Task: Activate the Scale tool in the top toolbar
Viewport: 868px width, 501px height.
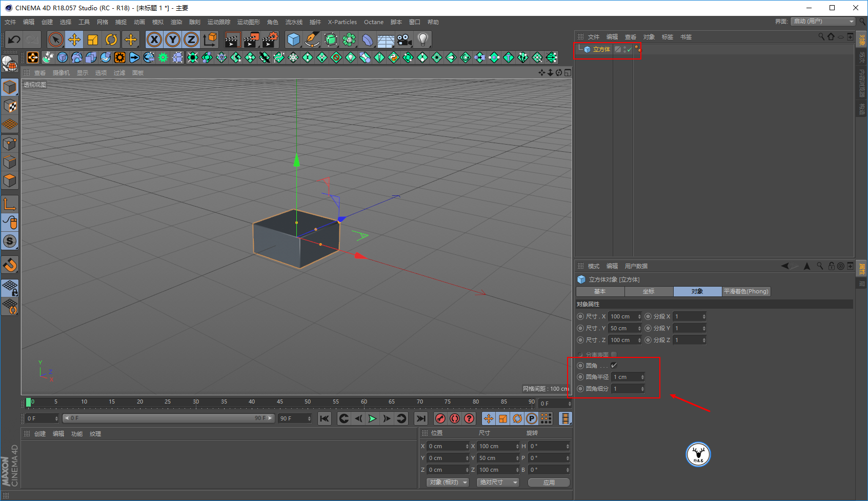Action: tap(93, 39)
